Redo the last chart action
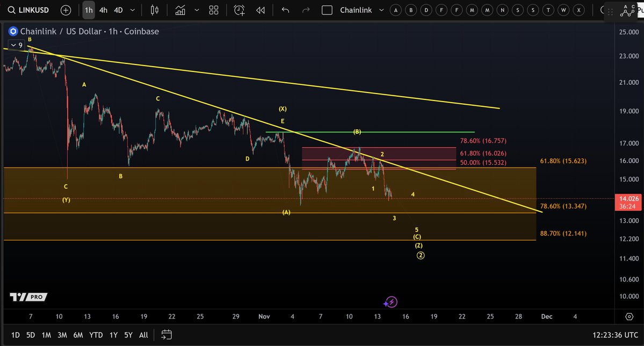Image resolution: width=644 pixels, height=346 pixels. click(x=306, y=10)
